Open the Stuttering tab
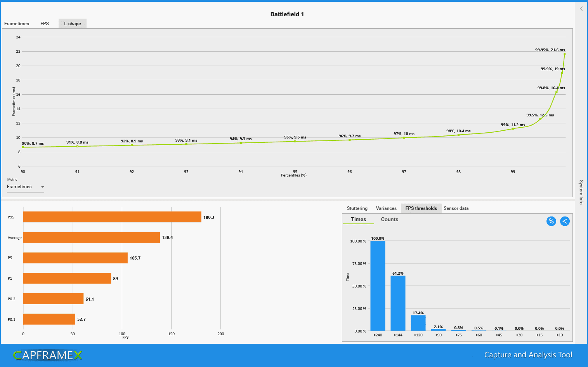Viewport: 588px width, 367px height. click(x=357, y=208)
